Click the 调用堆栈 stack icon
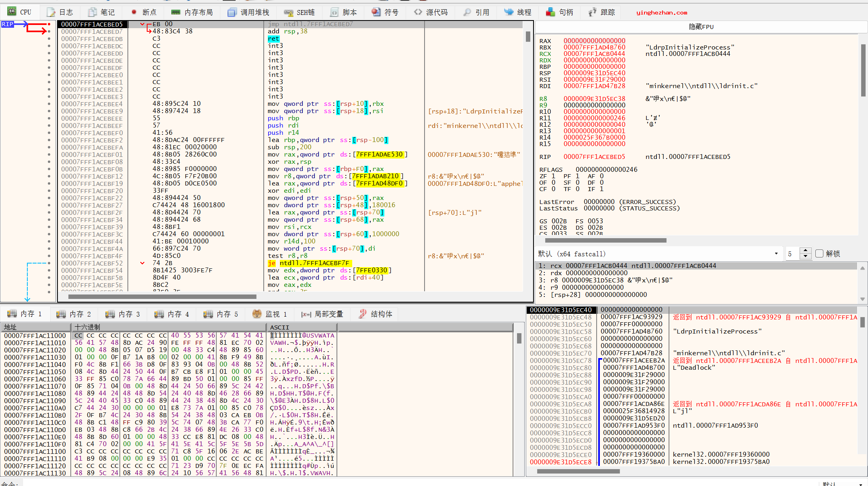The width and height of the screenshot is (868, 486). [x=232, y=12]
